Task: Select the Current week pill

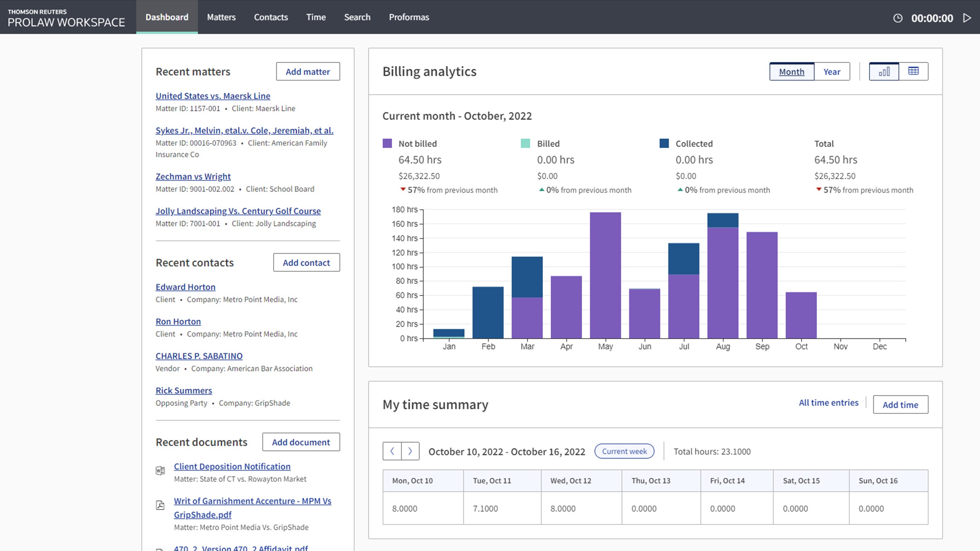Action: [x=624, y=451]
